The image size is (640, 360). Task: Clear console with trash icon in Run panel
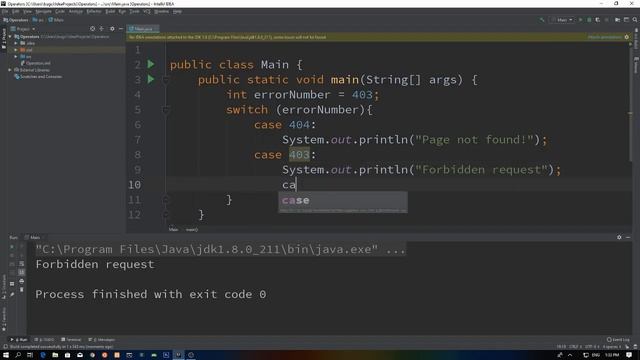click(22, 290)
